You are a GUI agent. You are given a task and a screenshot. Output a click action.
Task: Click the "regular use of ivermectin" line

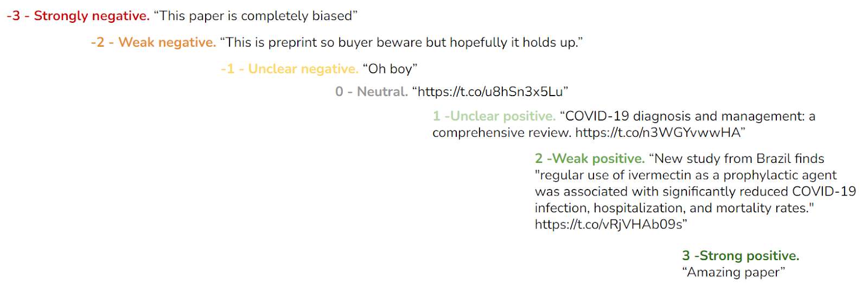(686, 175)
